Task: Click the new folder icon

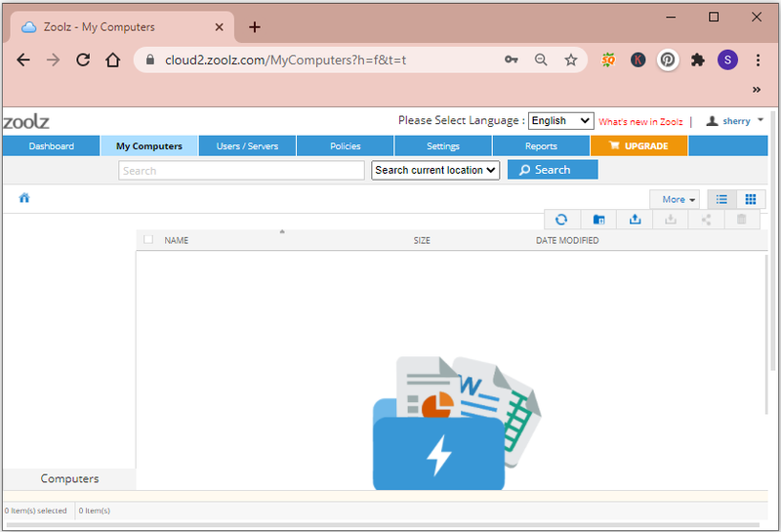Action: [x=598, y=220]
